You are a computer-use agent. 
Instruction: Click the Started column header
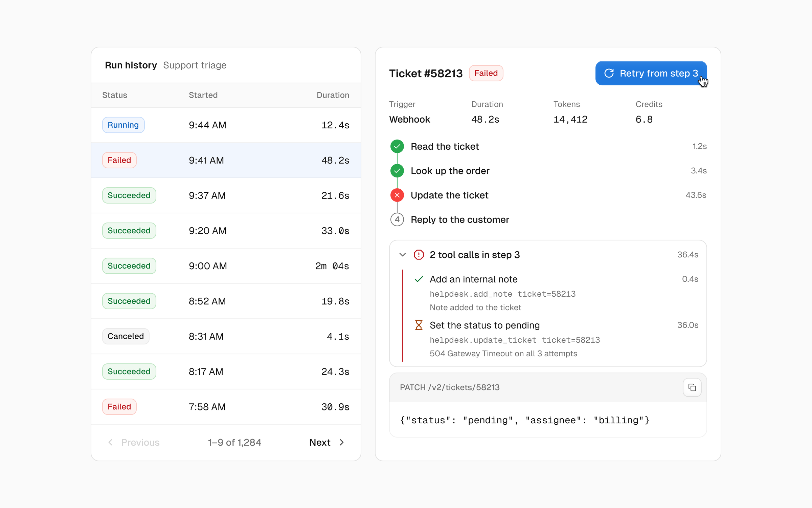tap(203, 95)
